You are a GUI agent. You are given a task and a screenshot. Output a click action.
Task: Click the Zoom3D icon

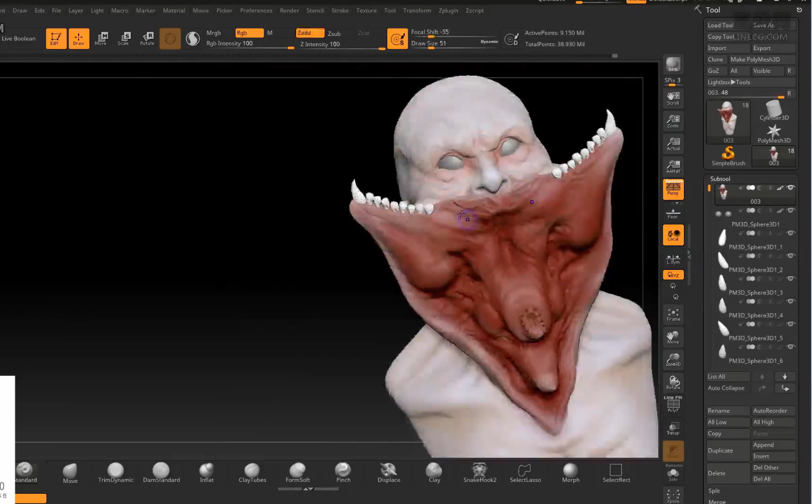coord(673,359)
